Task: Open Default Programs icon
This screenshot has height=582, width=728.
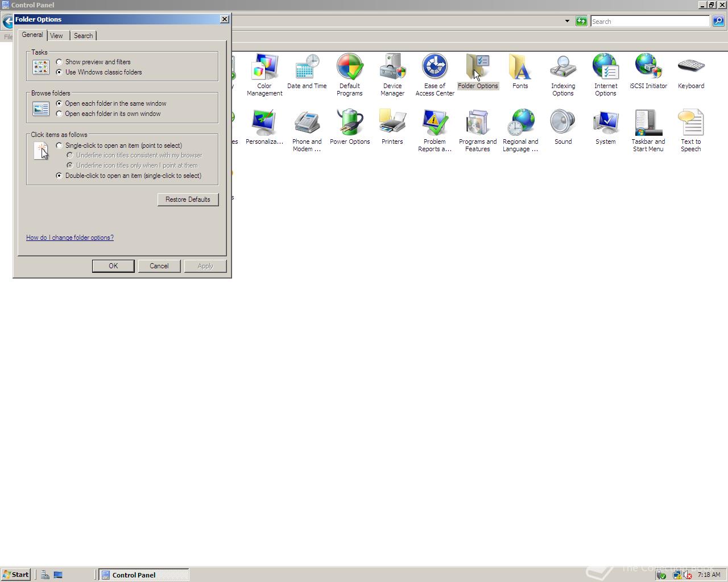Action: click(x=350, y=74)
